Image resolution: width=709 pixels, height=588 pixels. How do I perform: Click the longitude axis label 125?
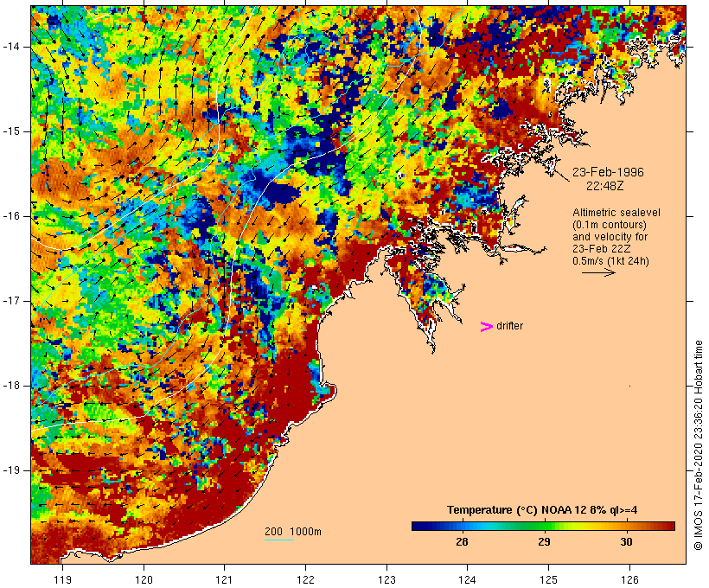[548, 579]
